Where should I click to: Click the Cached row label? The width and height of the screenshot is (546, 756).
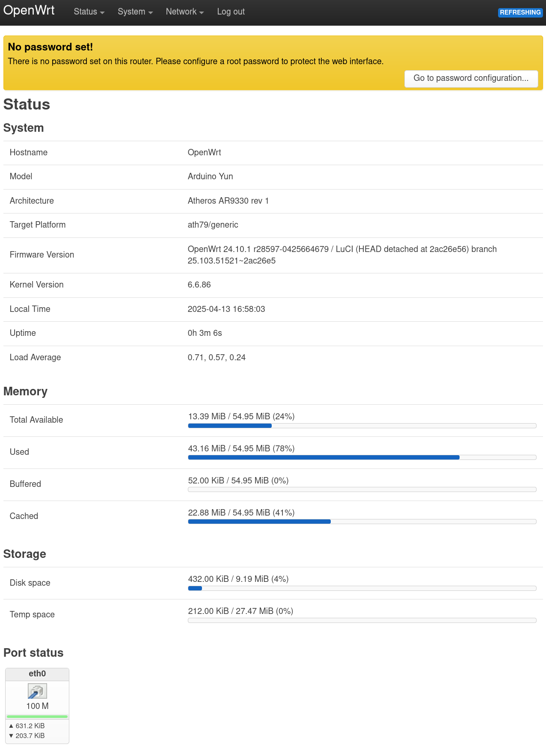(x=24, y=516)
